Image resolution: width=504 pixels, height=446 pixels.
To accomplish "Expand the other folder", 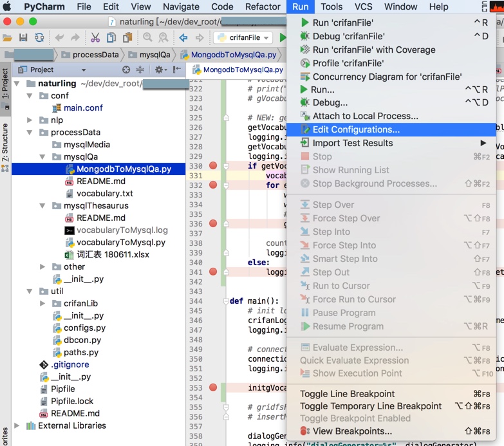I will pos(42,266).
